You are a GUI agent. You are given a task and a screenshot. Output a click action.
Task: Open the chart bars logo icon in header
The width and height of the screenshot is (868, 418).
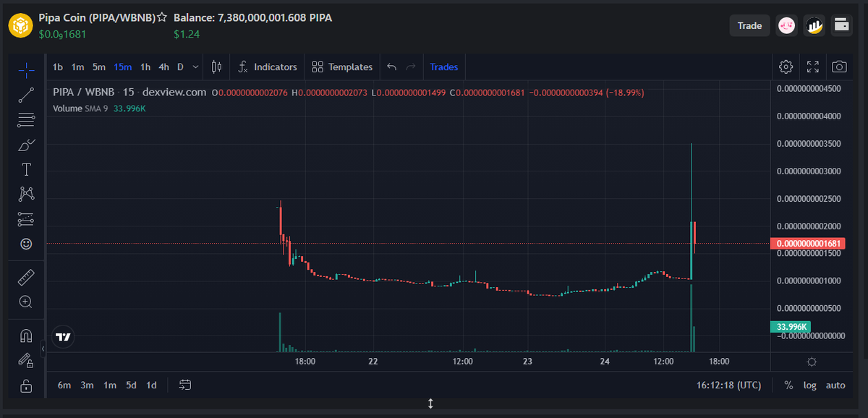click(815, 25)
